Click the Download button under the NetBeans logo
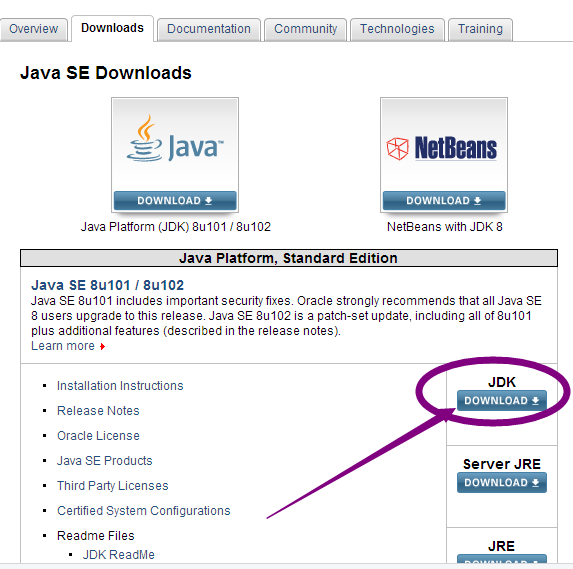The image size is (573, 569). pyautogui.click(x=444, y=201)
